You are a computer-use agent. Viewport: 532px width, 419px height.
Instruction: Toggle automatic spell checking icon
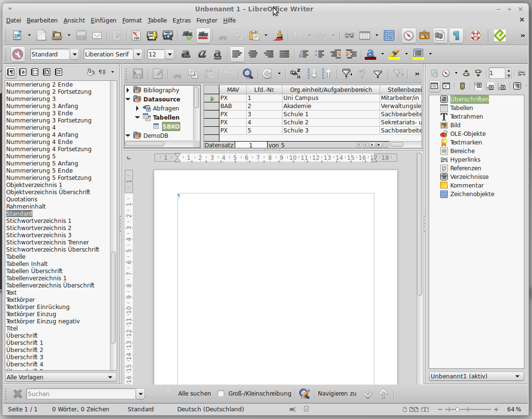click(x=203, y=35)
